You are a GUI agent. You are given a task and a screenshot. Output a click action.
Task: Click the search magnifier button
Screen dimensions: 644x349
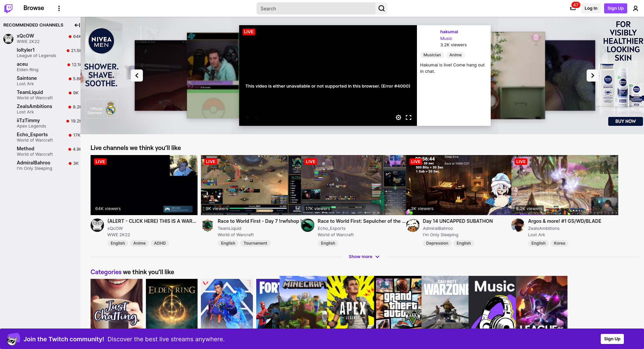(381, 8)
